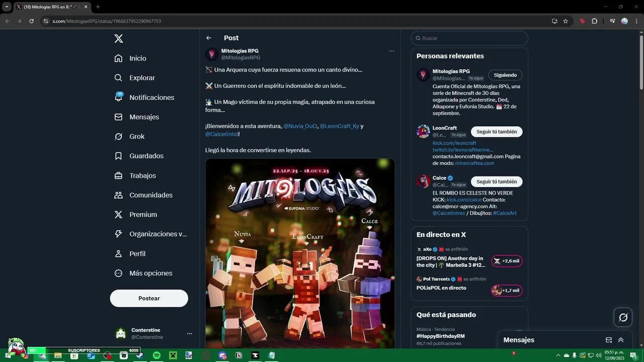Show hidden system tray icons
644x362 pixels.
[x=558, y=355]
